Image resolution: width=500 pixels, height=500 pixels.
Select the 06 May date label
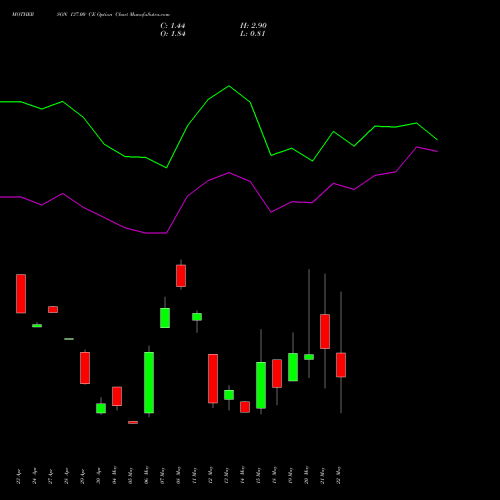[x=147, y=475]
